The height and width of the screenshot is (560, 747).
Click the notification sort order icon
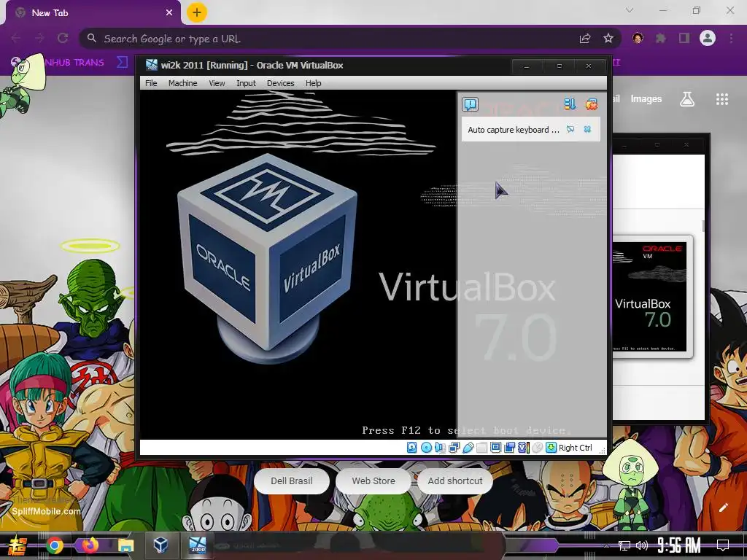(570, 104)
